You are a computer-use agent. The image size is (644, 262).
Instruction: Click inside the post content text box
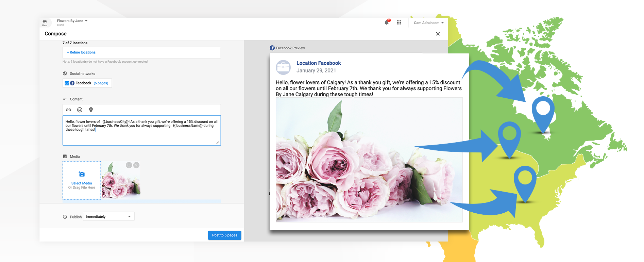(x=141, y=136)
